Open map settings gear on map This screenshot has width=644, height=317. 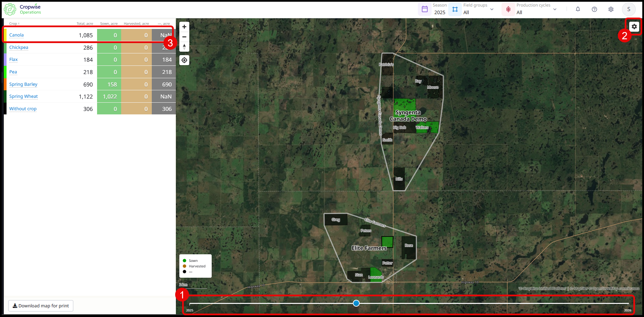pyautogui.click(x=634, y=27)
